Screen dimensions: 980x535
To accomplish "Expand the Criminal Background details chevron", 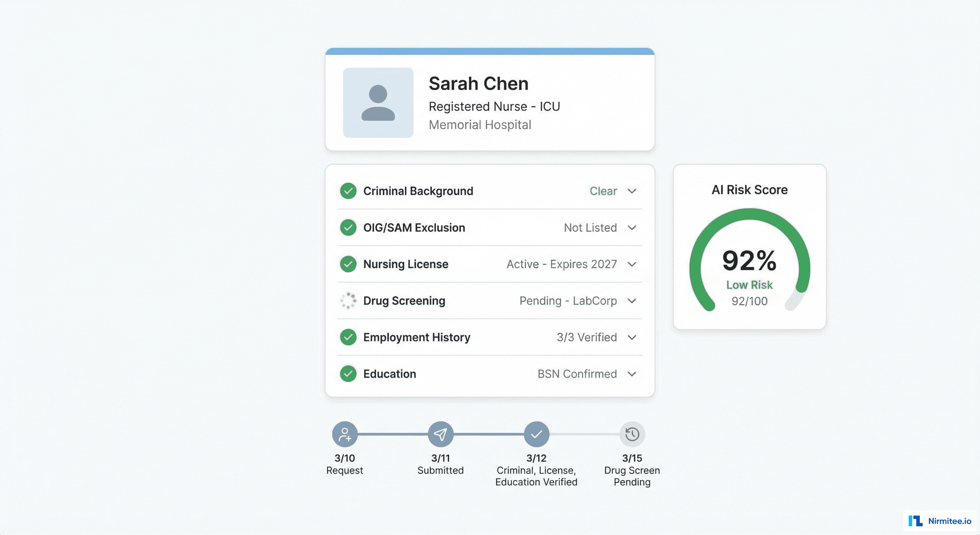I will 632,191.
